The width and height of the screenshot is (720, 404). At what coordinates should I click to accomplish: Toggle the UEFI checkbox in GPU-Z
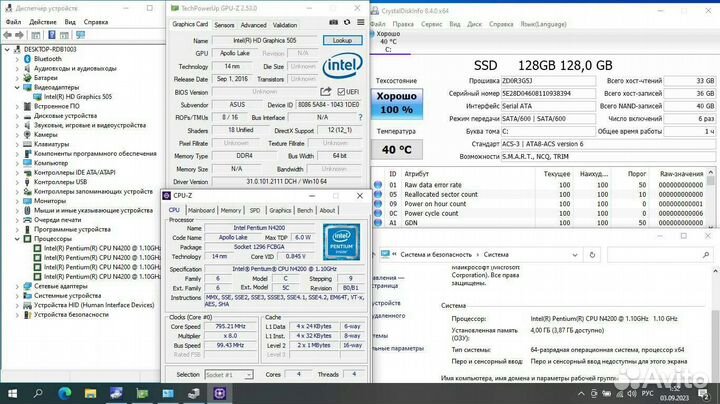coord(341,92)
